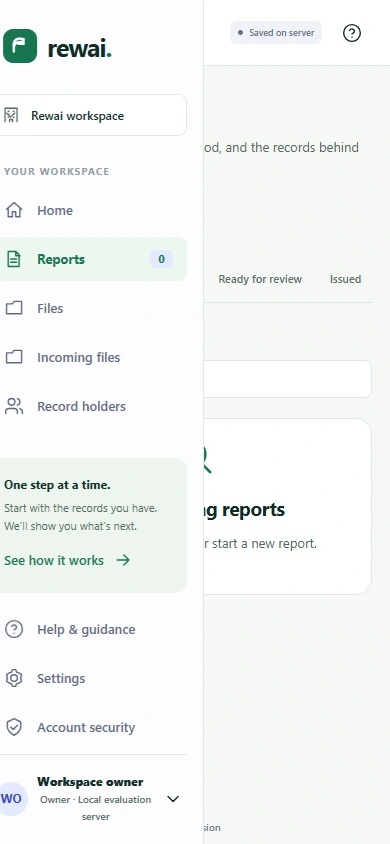Click the Workspace owner name
The width and height of the screenshot is (390, 844).
tap(90, 782)
